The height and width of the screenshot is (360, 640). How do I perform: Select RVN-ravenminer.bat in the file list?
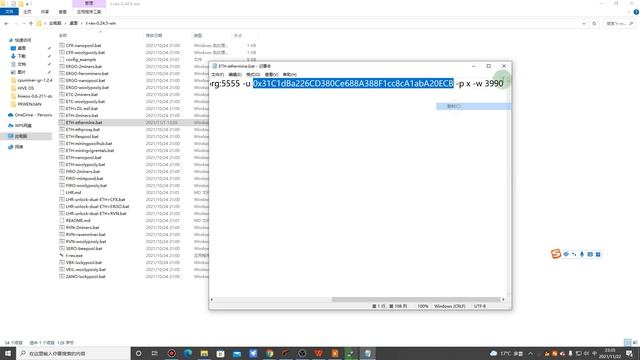click(85, 234)
